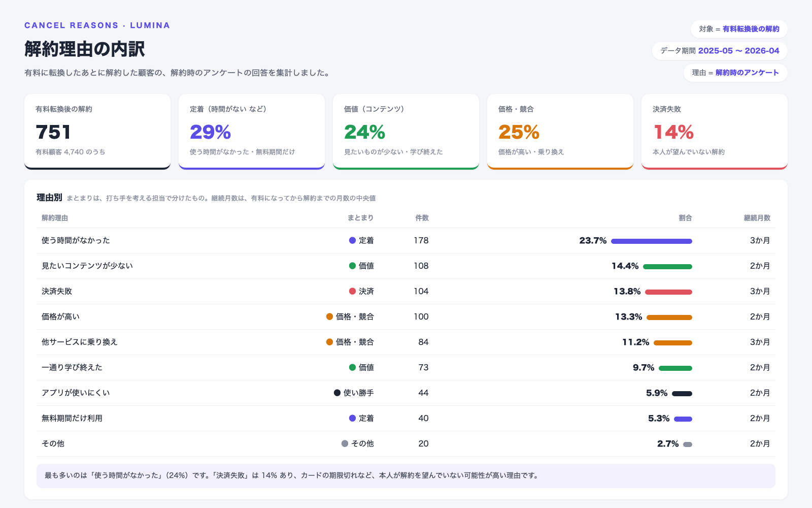Click the 23.7% share bar

coord(652,241)
